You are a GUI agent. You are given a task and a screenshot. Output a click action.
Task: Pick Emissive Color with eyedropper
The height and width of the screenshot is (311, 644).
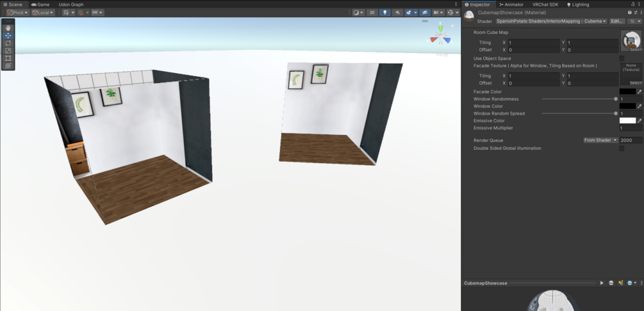[640, 121]
